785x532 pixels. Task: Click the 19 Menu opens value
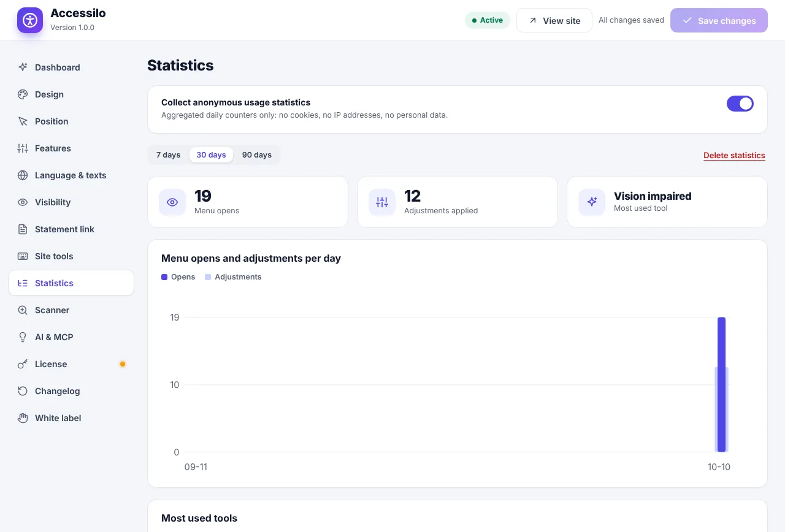tap(203, 196)
